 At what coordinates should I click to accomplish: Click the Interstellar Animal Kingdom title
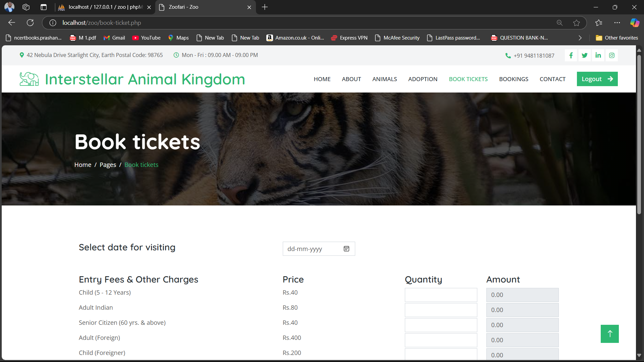pos(145,79)
